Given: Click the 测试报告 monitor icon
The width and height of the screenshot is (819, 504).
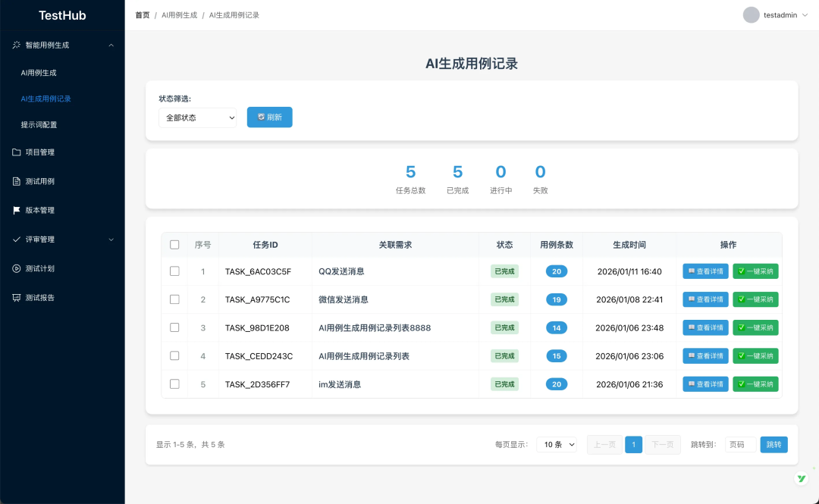Looking at the screenshot, I should [x=15, y=297].
